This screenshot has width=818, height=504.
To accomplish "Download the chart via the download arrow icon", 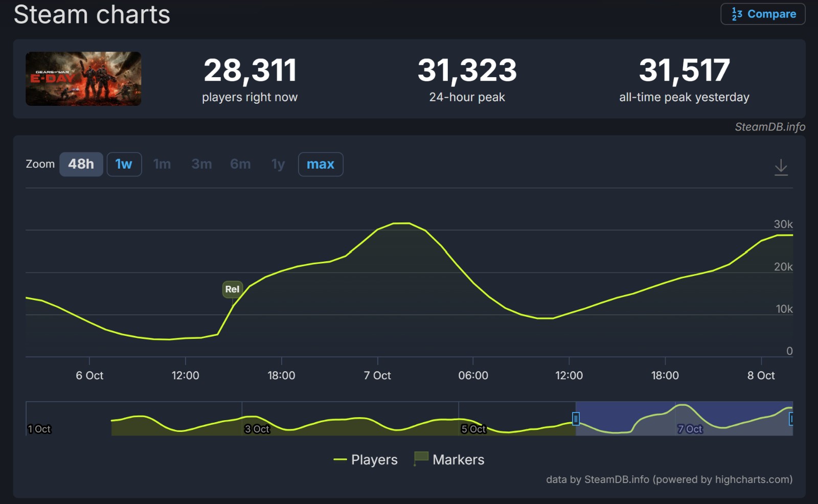I will [x=781, y=167].
